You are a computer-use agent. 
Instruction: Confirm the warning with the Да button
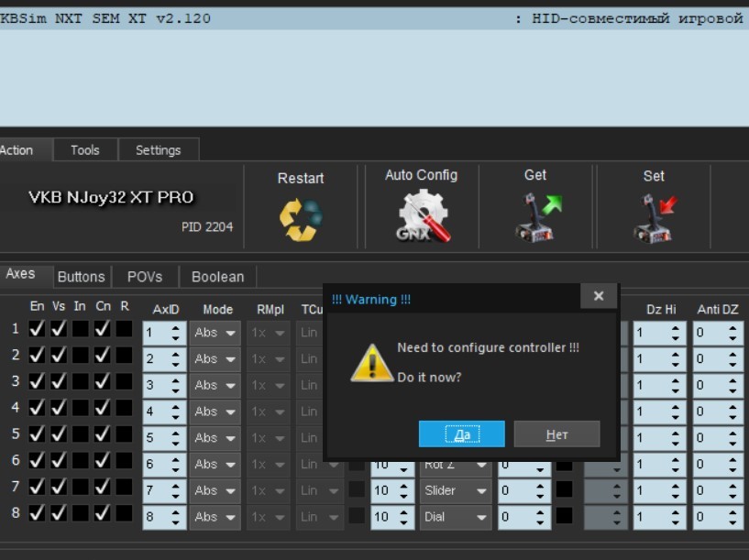coord(461,434)
